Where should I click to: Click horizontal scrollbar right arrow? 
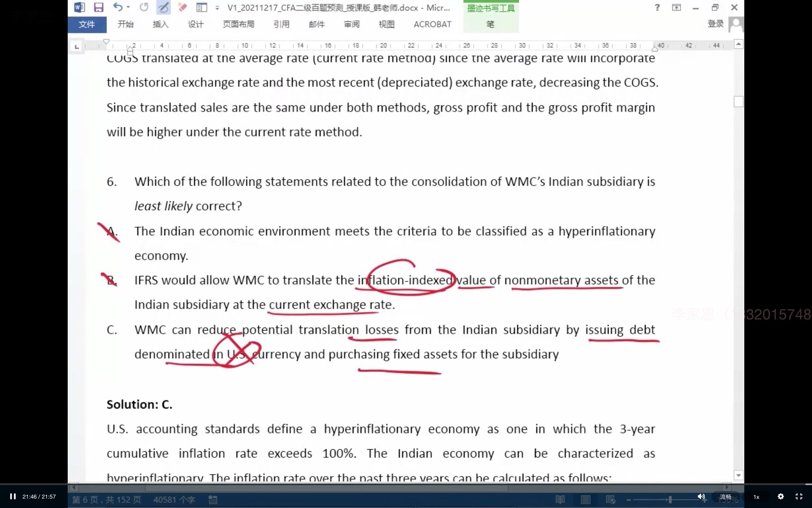727,486
